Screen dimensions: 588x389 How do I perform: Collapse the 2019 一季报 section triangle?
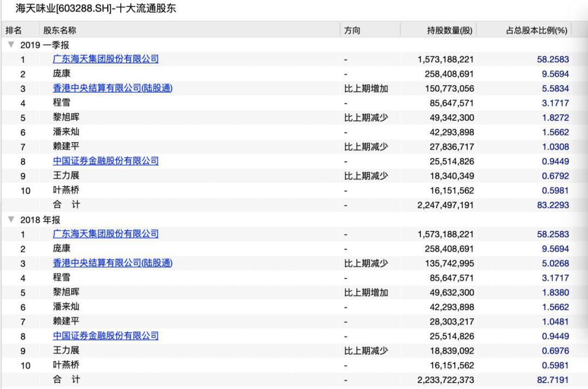[x=11, y=45]
